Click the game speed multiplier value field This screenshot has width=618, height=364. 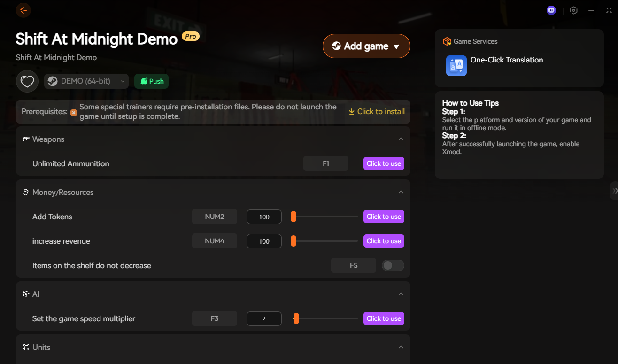tap(264, 318)
